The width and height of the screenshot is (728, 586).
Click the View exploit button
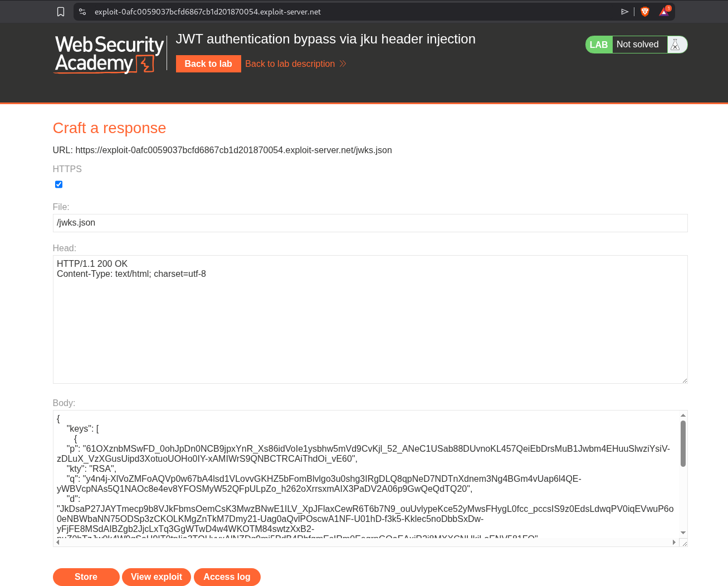[x=157, y=577]
